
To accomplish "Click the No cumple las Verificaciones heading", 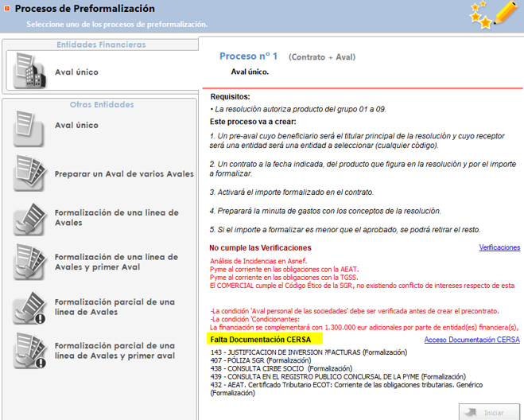I will tap(260, 248).
